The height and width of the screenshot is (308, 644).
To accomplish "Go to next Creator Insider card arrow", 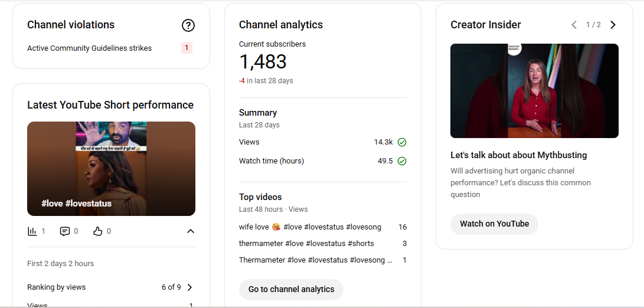I will pos(613,25).
